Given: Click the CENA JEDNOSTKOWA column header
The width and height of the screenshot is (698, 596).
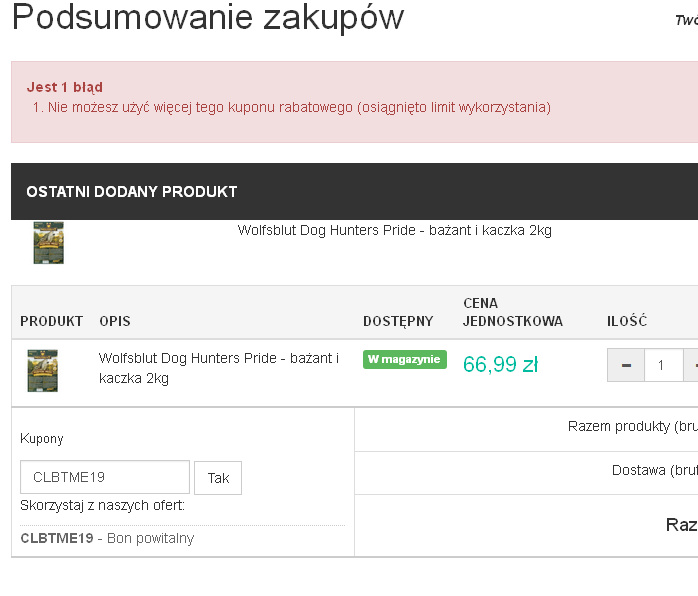Looking at the screenshot, I should coord(513,312).
